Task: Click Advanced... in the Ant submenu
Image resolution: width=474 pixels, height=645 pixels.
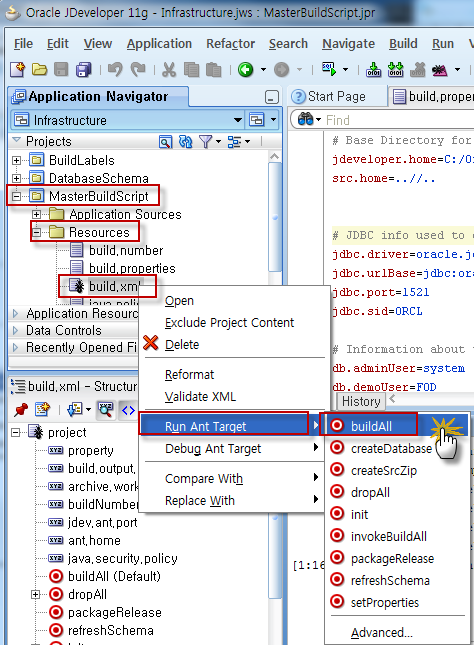Action: (381, 633)
